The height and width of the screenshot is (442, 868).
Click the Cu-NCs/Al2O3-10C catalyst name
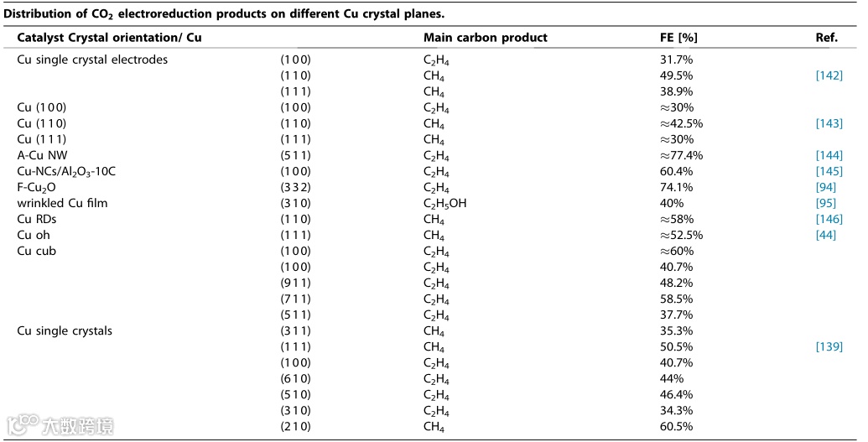pyautogui.click(x=66, y=171)
